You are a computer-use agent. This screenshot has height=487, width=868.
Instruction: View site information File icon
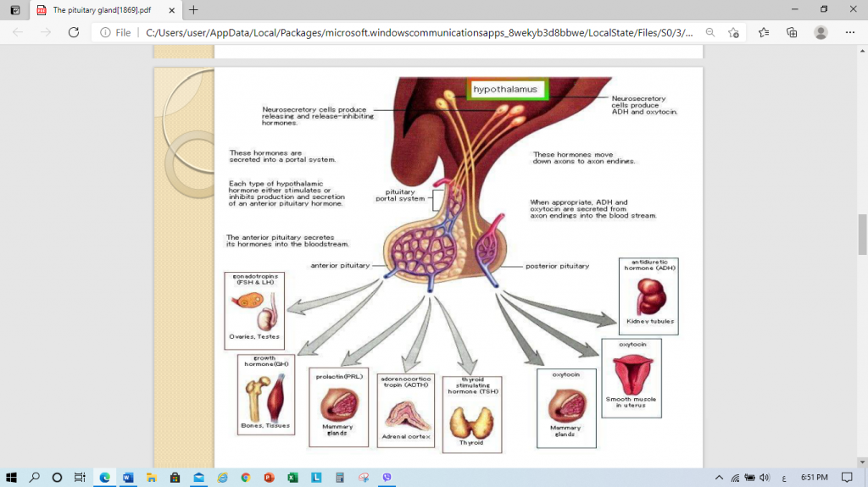(x=115, y=32)
